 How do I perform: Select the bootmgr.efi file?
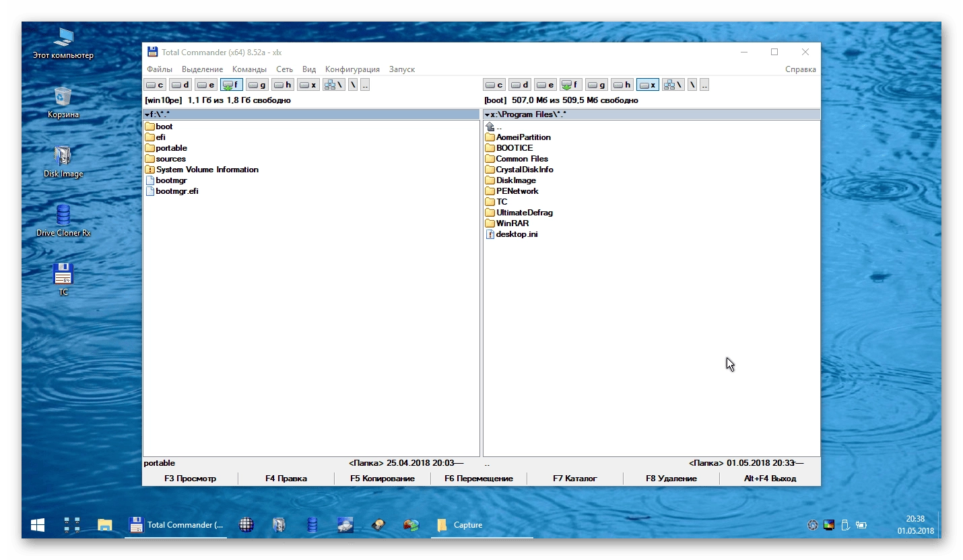coord(172,191)
